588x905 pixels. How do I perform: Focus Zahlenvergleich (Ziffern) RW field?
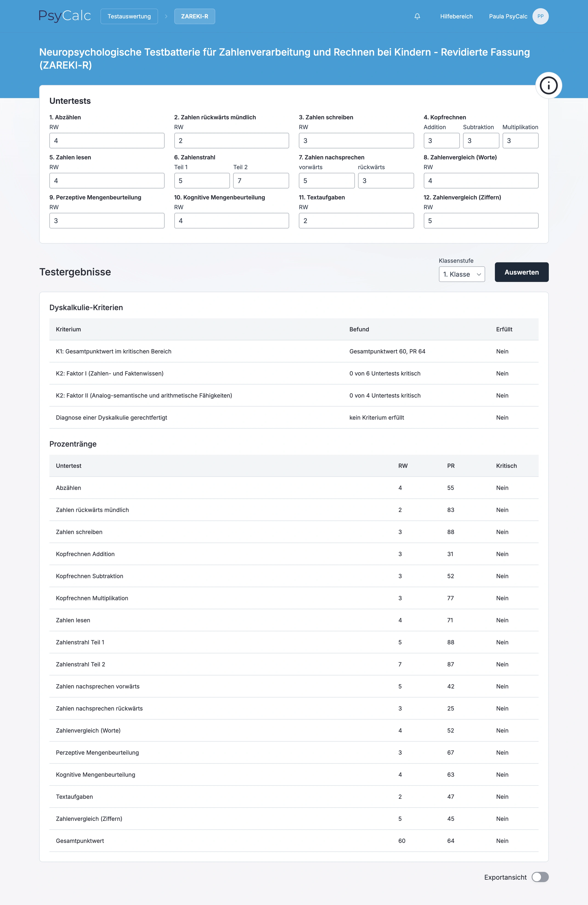(x=481, y=221)
